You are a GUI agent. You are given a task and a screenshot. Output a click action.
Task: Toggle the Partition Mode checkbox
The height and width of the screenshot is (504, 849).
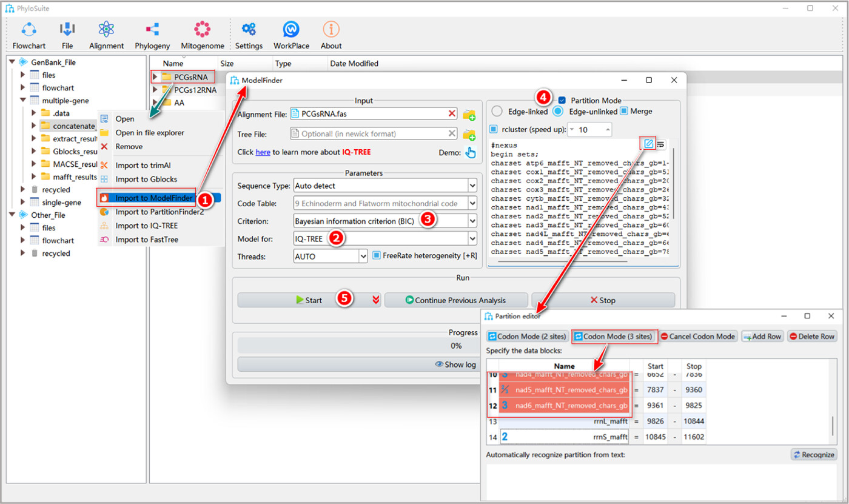[x=562, y=100]
